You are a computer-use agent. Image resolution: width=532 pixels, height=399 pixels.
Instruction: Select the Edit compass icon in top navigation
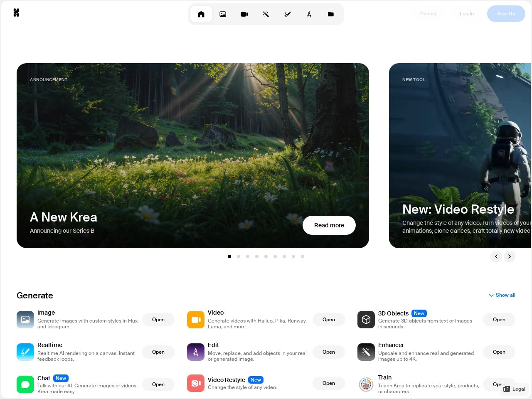309,14
